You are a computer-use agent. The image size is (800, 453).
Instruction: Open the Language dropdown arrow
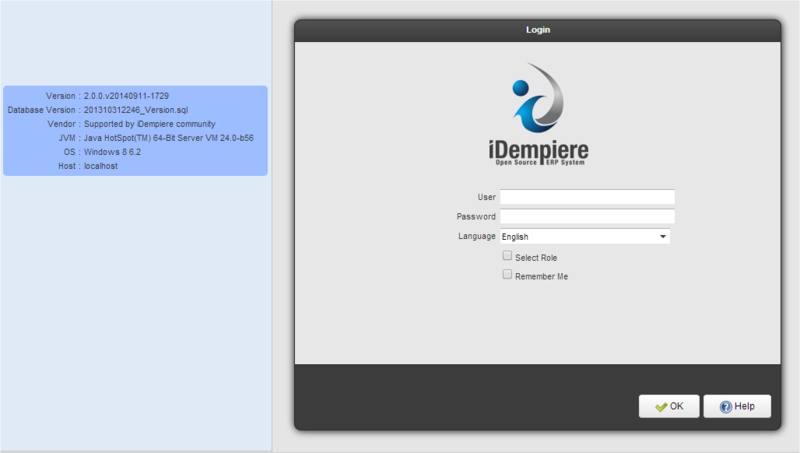point(662,237)
